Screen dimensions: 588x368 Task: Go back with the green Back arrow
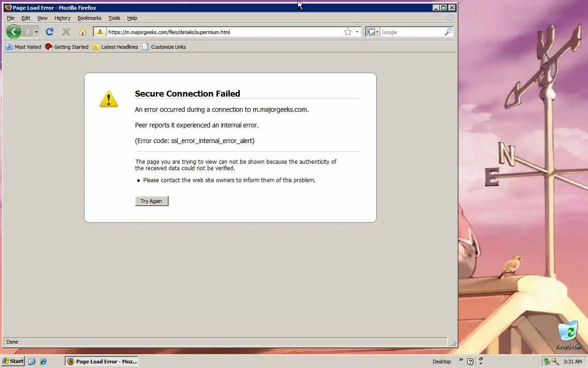[14, 32]
